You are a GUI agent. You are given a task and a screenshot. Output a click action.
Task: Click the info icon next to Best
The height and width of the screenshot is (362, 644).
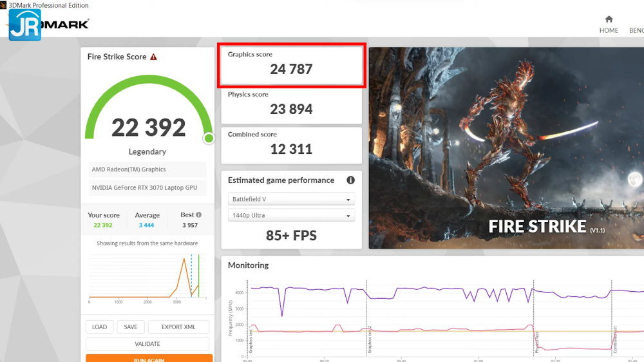tap(199, 215)
